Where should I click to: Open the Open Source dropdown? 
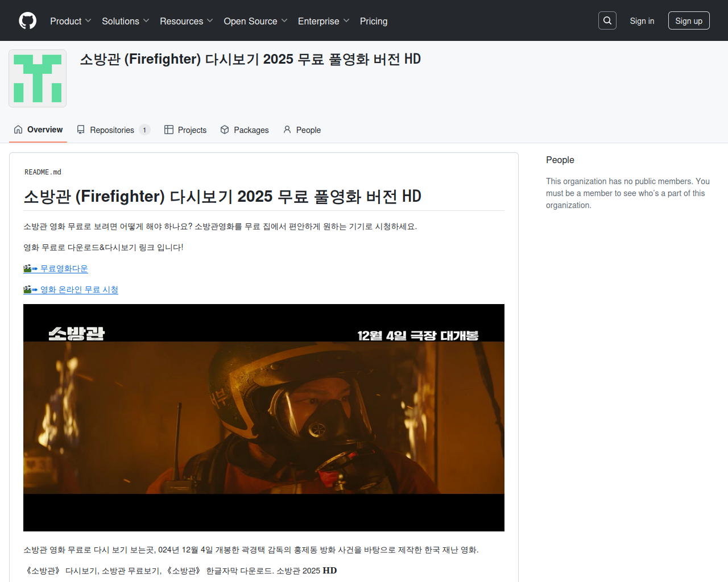[255, 21]
